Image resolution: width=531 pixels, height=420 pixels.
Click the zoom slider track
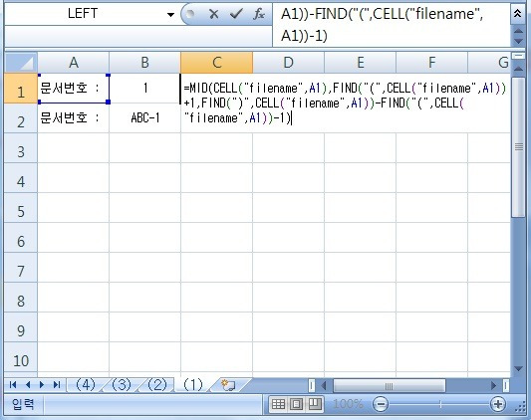pos(439,404)
